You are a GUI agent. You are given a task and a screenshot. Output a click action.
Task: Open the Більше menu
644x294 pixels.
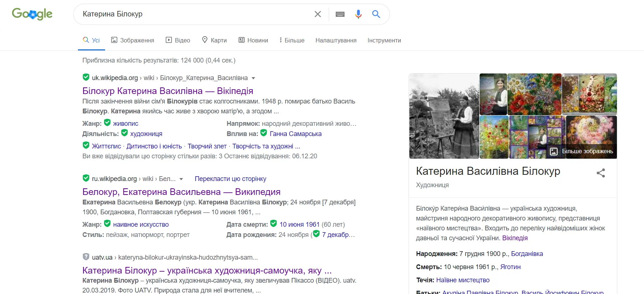tap(292, 40)
